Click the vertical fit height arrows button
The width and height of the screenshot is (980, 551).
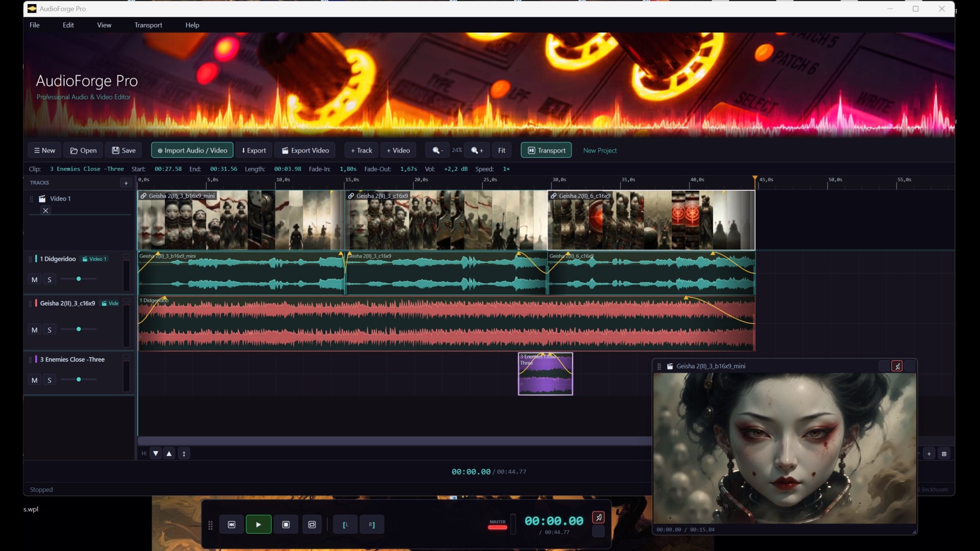pyautogui.click(x=184, y=453)
